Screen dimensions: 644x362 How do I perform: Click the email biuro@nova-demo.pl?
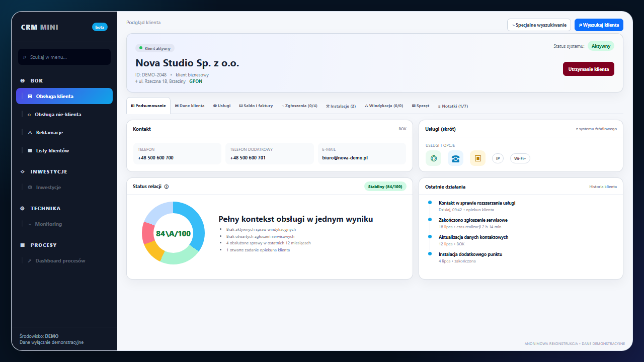click(x=345, y=157)
